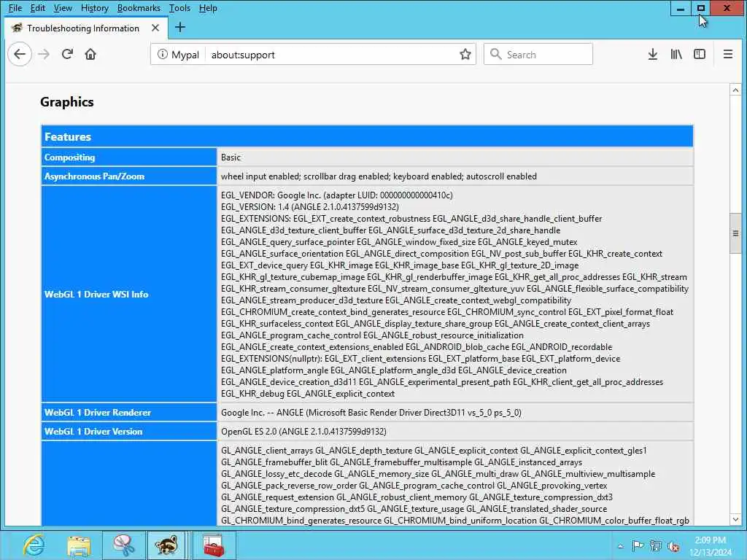
Task: Open the downloads panel
Action: pyautogui.click(x=653, y=54)
